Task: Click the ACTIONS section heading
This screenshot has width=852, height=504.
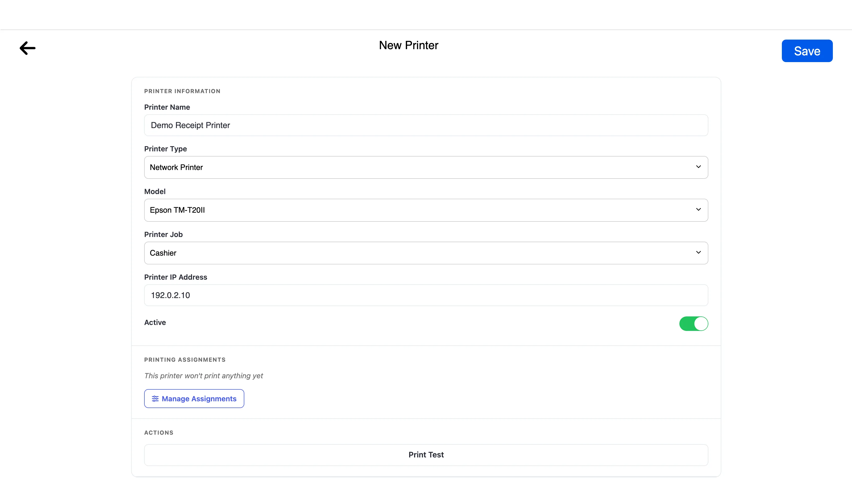Action: click(x=159, y=433)
